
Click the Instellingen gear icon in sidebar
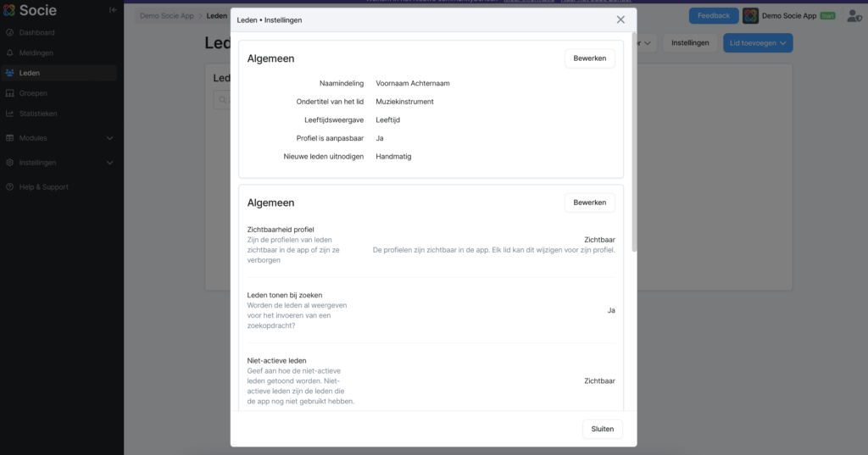coord(9,162)
